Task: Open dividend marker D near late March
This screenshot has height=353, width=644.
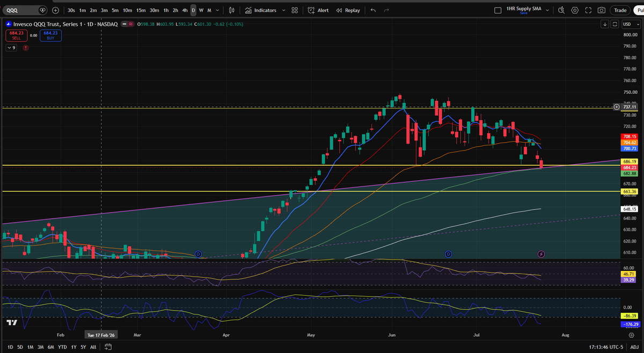Action: 198,253
